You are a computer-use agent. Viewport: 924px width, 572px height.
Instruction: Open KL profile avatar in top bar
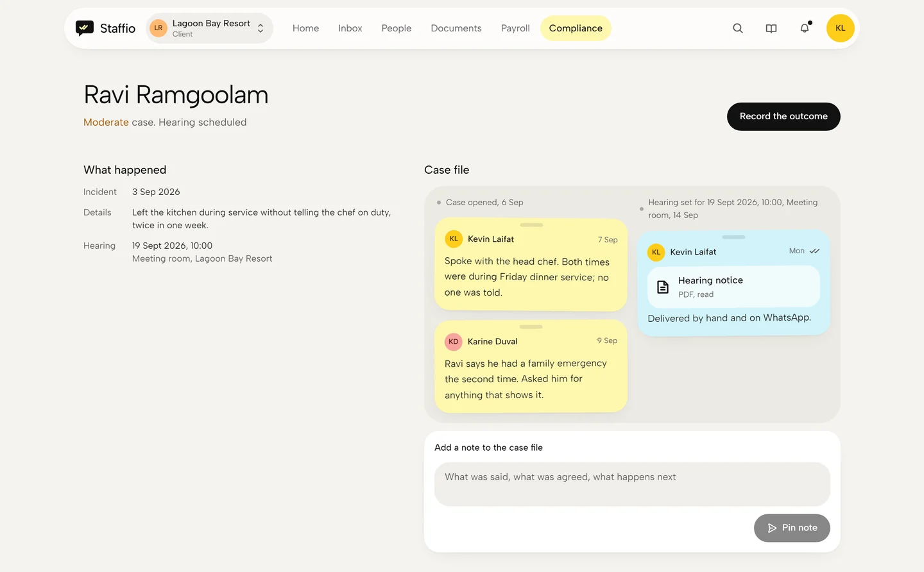point(841,28)
